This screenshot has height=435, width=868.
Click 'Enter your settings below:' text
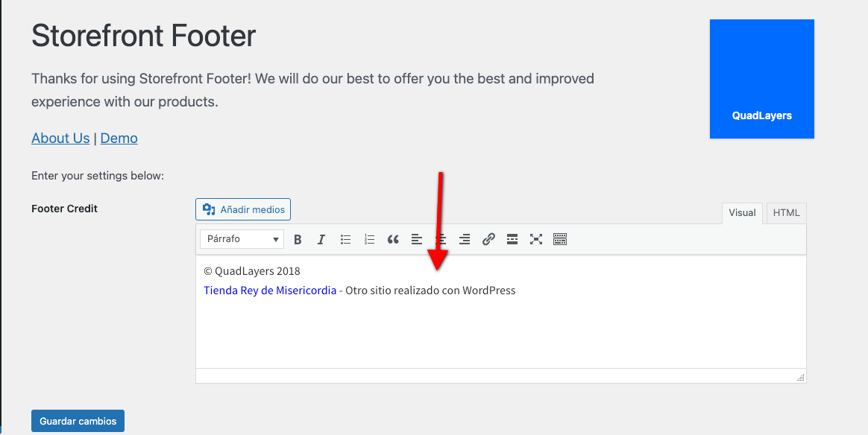98,176
